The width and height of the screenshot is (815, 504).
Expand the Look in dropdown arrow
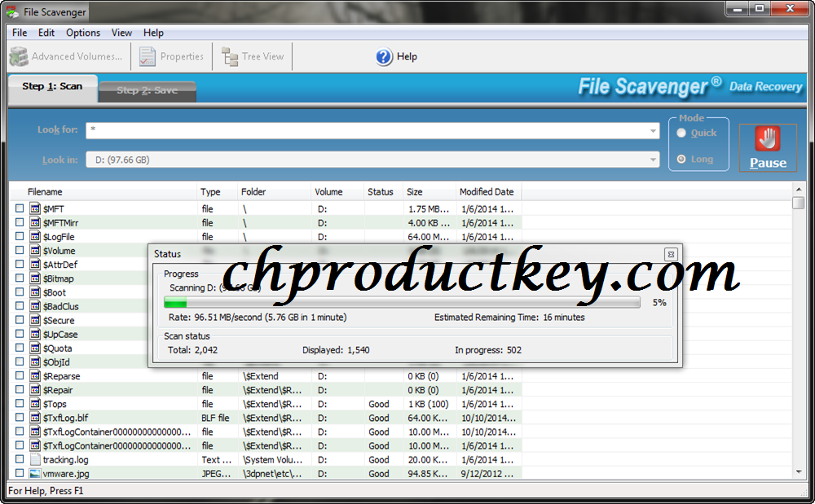653,160
